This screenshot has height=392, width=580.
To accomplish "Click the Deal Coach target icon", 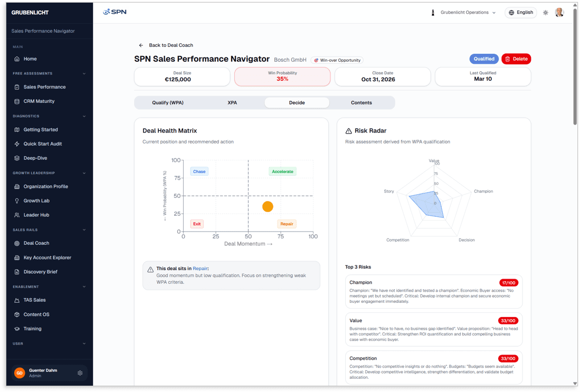I will pyautogui.click(x=17, y=243).
